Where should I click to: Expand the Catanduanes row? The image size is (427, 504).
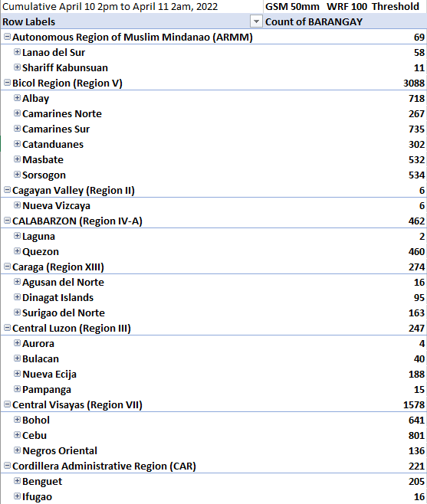(x=17, y=144)
